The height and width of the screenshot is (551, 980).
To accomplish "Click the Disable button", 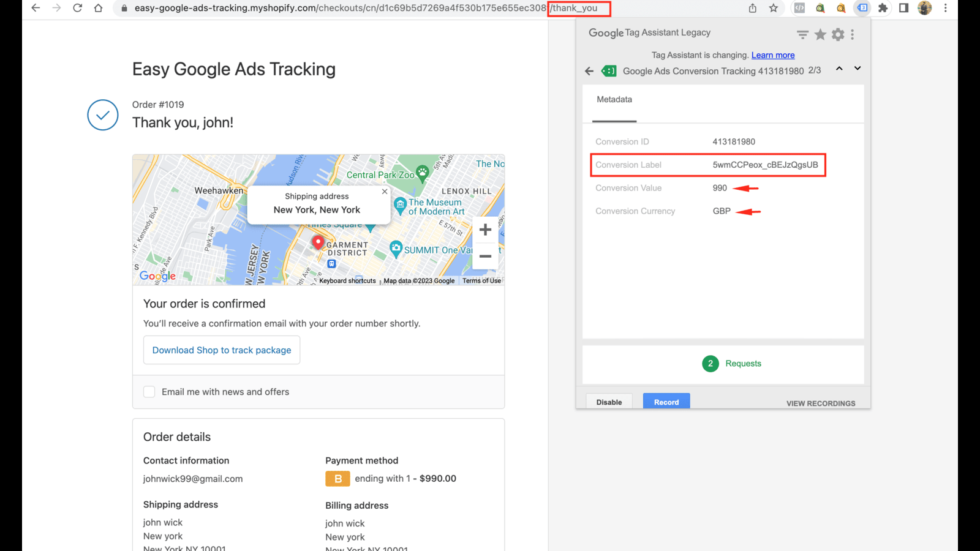I will click(609, 402).
